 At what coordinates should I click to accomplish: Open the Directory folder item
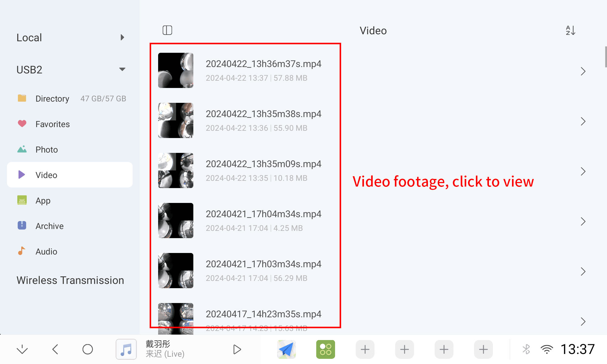(x=52, y=99)
